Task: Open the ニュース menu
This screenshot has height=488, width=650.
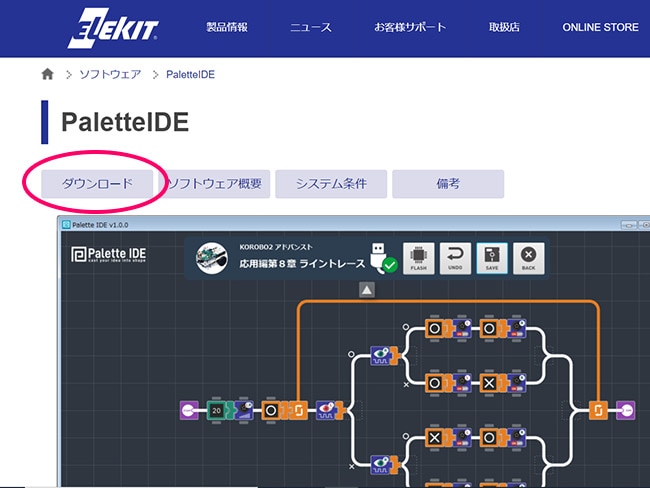Action: pyautogui.click(x=311, y=27)
